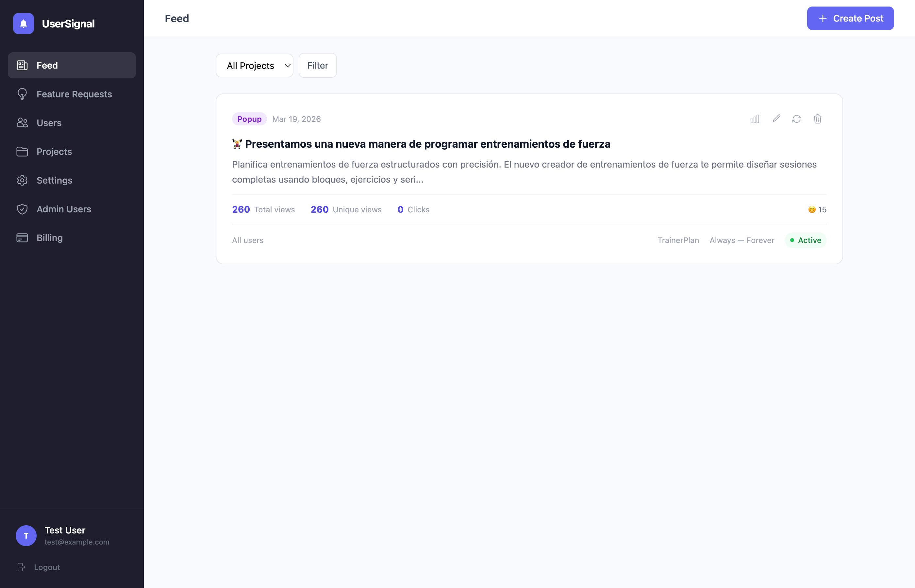Click the Create Post button
Screen dimensions: 915x588
pyautogui.click(x=850, y=18)
